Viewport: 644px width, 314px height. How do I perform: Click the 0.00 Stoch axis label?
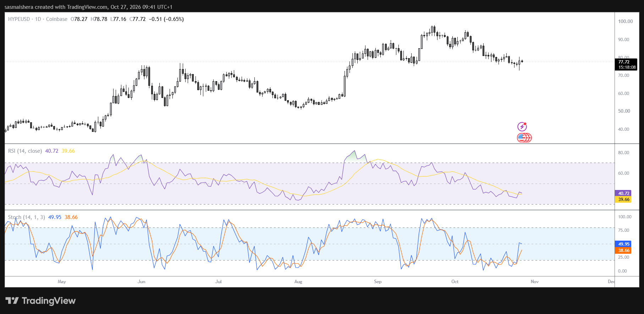(622, 271)
